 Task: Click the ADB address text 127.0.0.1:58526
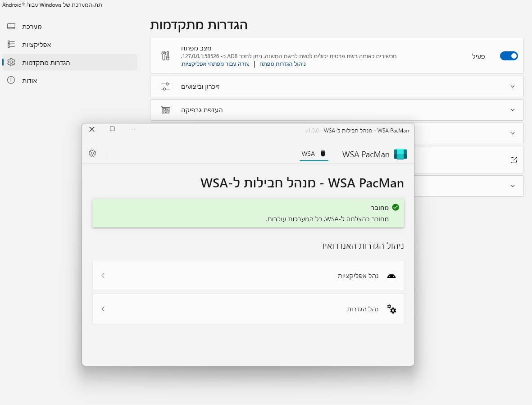pos(200,56)
